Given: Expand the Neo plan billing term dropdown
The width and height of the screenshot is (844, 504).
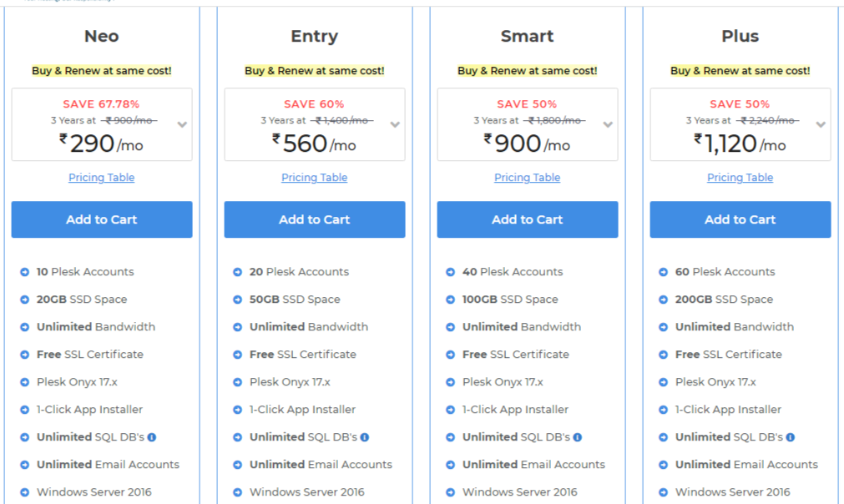Looking at the screenshot, I should click(x=183, y=125).
